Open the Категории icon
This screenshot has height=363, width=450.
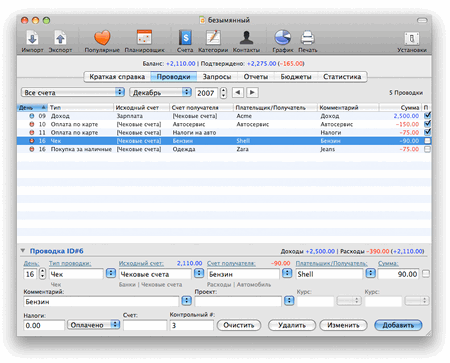213,37
